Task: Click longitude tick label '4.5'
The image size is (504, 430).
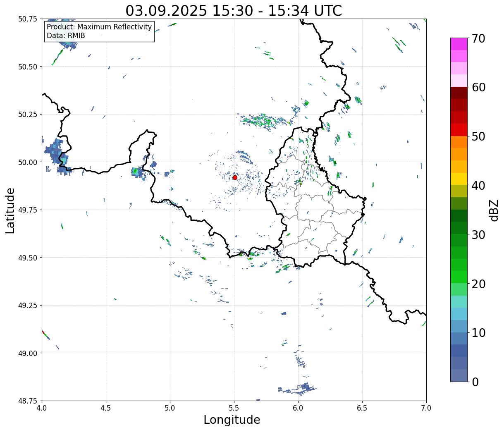Action: point(106,408)
